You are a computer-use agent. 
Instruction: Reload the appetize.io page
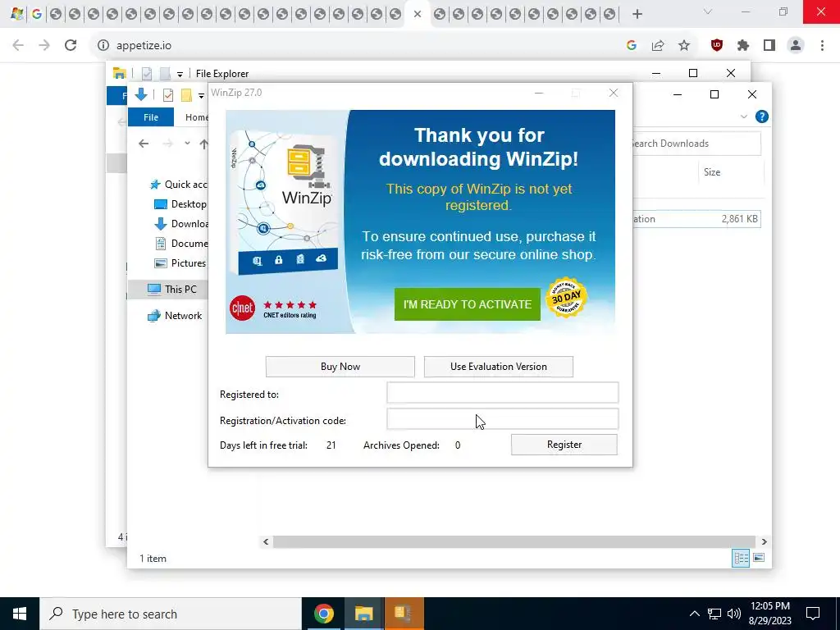tap(71, 45)
